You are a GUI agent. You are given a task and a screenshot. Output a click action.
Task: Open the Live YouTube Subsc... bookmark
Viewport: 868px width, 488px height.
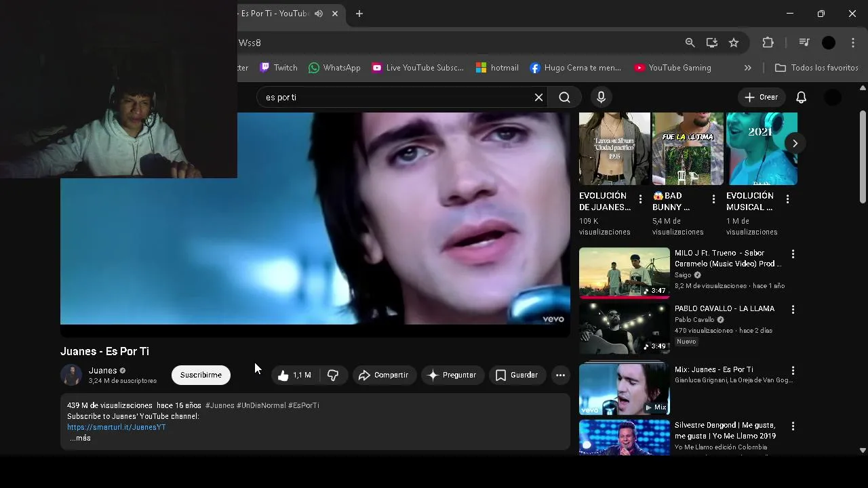coord(418,68)
